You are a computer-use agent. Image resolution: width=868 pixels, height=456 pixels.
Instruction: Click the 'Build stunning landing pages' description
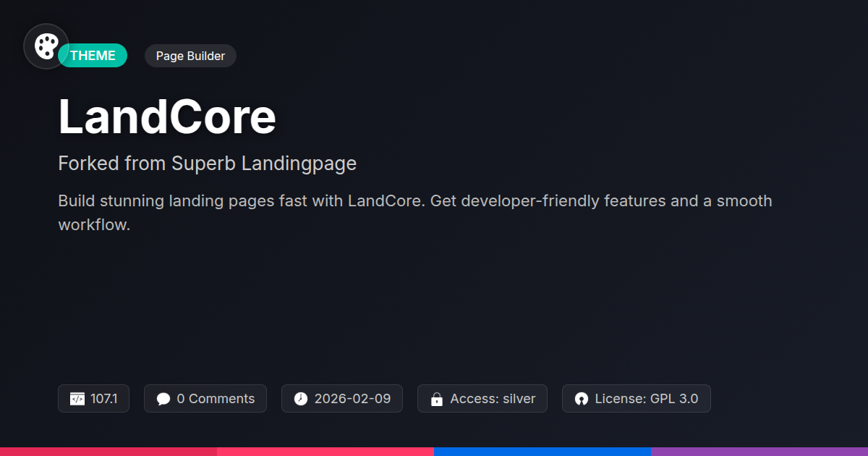click(415, 213)
